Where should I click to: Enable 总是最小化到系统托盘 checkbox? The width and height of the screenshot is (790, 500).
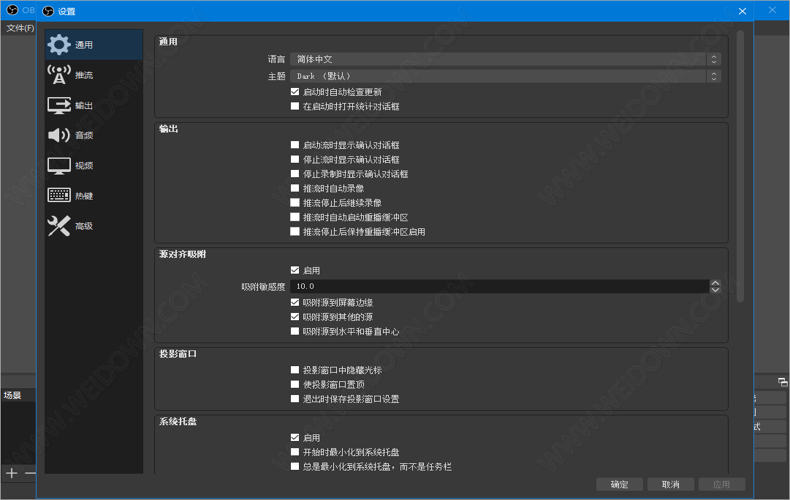[x=295, y=467]
